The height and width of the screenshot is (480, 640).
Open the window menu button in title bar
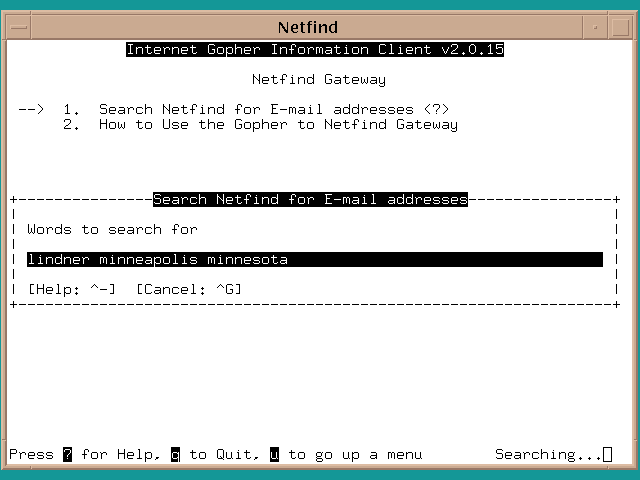click(x=15, y=25)
